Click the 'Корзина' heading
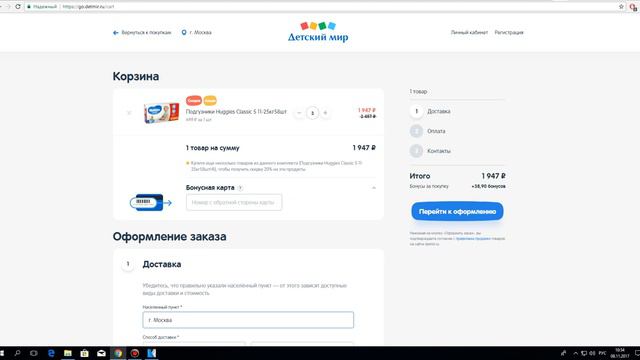640x360 pixels. point(136,76)
